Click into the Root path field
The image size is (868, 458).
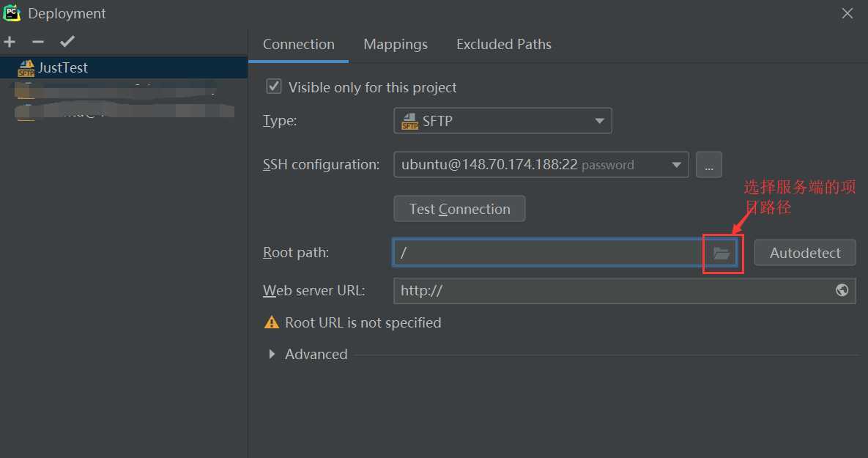point(549,253)
